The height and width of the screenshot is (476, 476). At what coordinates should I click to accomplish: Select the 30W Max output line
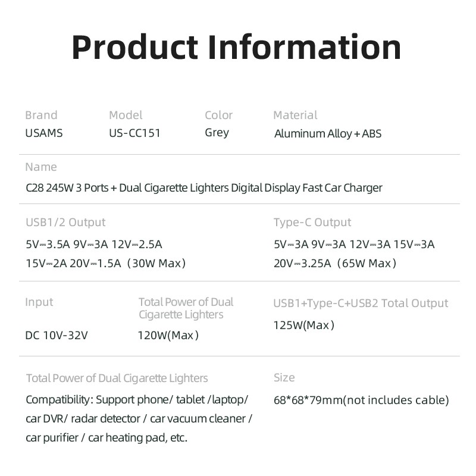pos(105,263)
